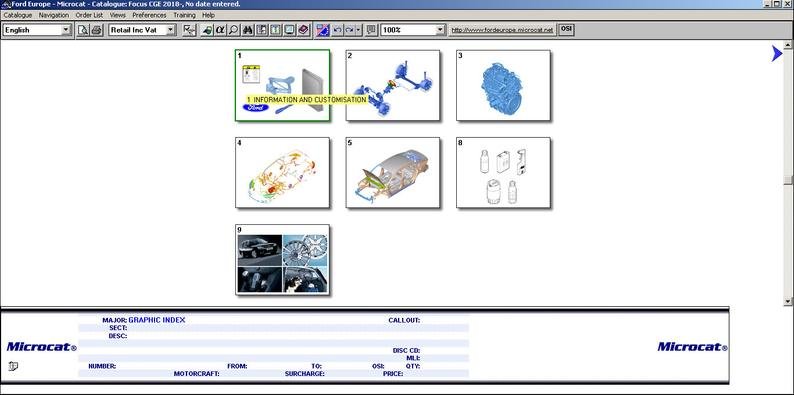Click the magnifying glass search icon
This screenshot has height=395, width=794.
click(233, 30)
